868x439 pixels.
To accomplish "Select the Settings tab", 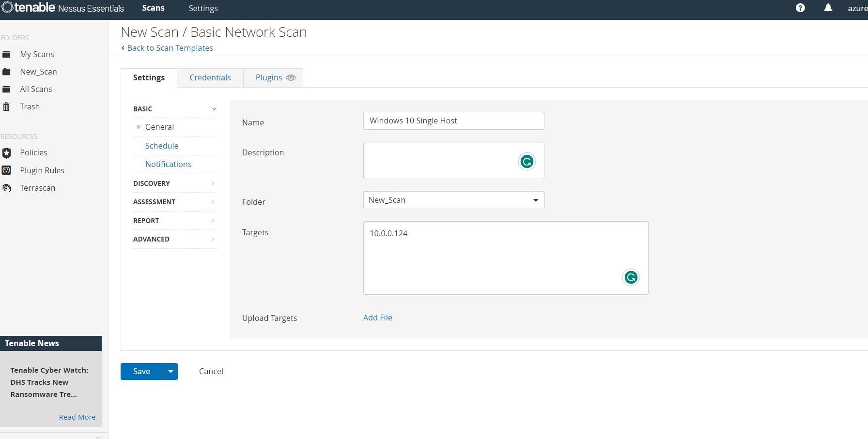I will point(149,78).
